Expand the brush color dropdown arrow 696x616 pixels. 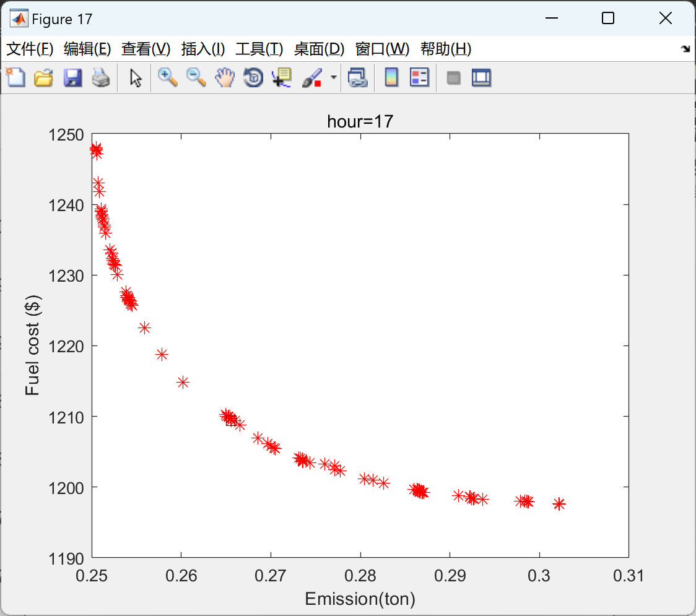(x=334, y=77)
